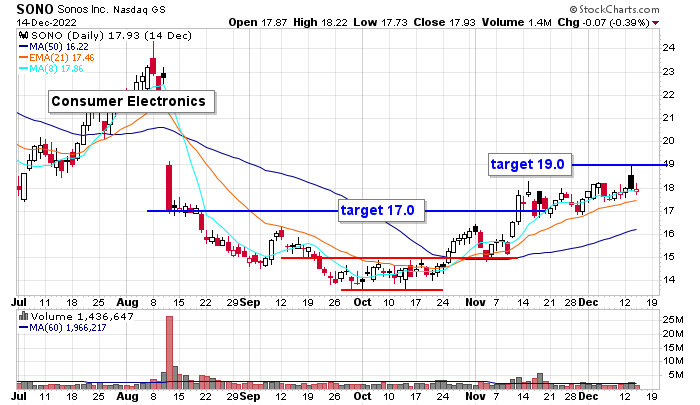700x405 pixels.
Task: Click the target 17.0 annotation
Action: 381,210
